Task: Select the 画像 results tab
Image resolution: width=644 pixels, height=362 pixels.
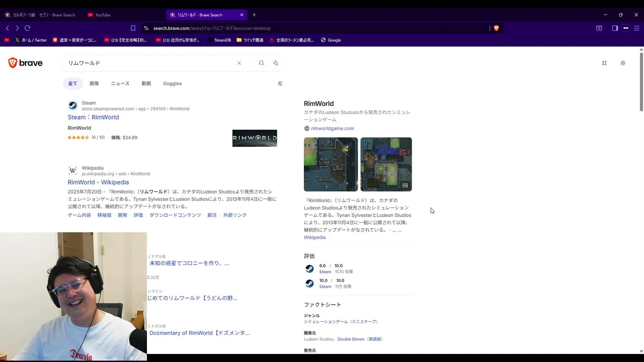Action: [94, 83]
